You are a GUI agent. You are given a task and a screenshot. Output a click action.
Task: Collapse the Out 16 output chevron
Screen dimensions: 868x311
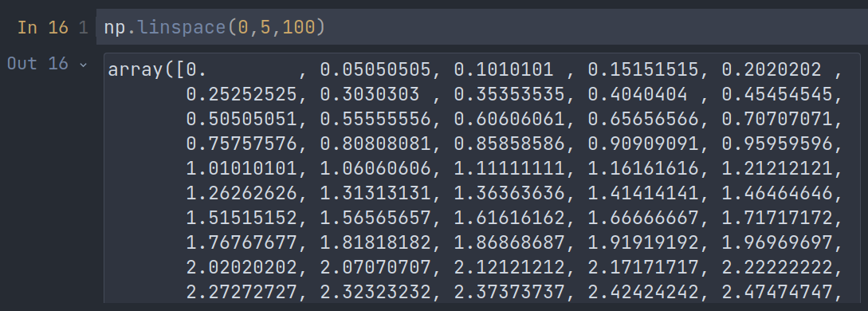tap(84, 65)
